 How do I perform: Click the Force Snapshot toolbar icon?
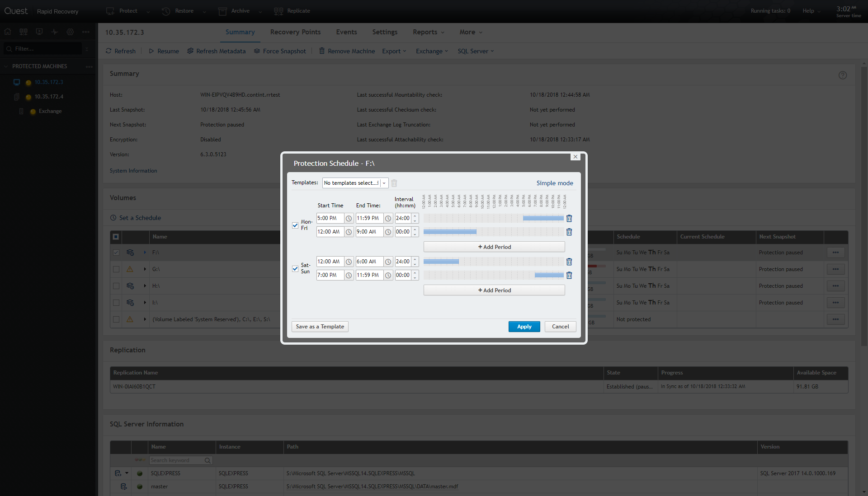(x=257, y=51)
